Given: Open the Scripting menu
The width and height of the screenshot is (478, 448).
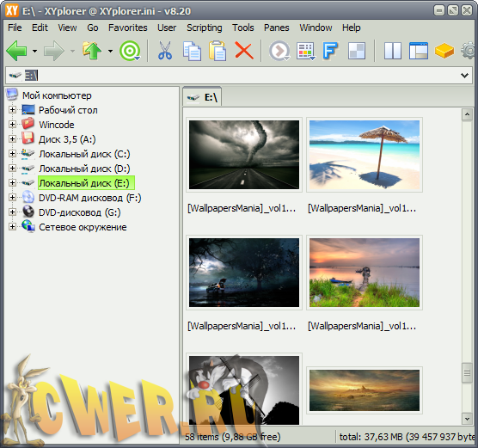Looking at the screenshot, I should (205, 28).
